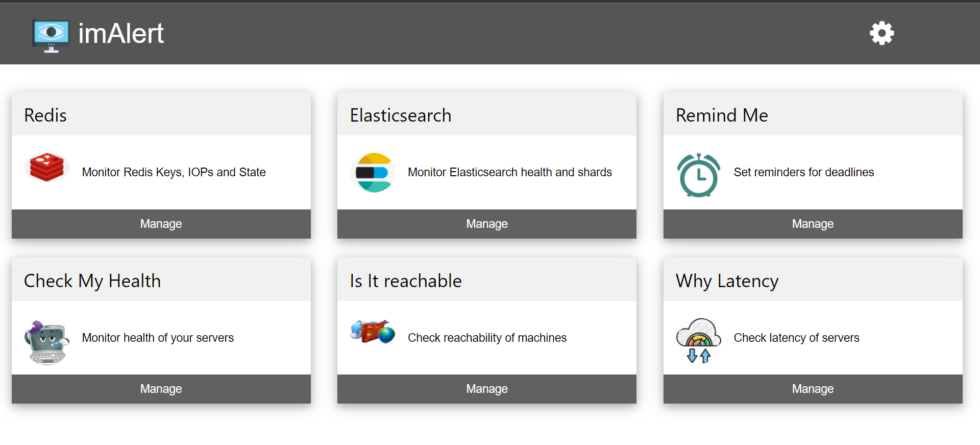The height and width of the screenshot is (445, 980).
Task: Open Manage for the Remind Me card
Action: (813, 224)
